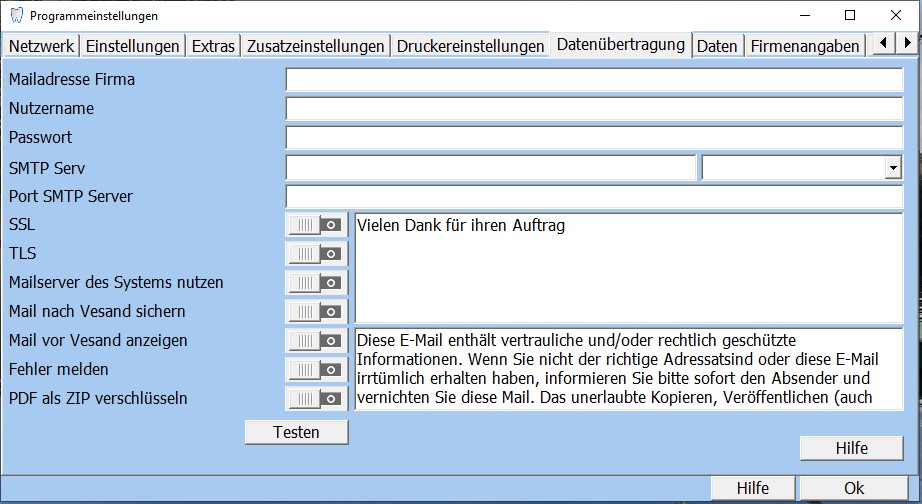This screenshot has width=922, height=504.
Task: Switch on Mail nach Vesand sichern
Action: point(316,313)
